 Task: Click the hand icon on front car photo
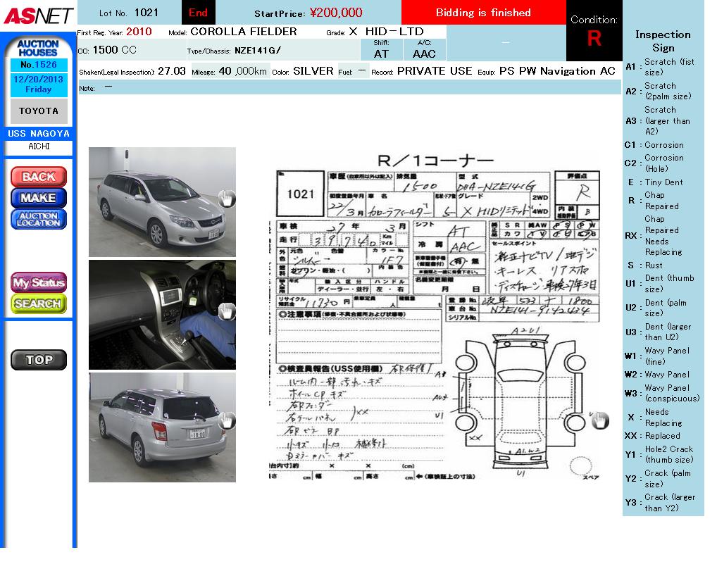point(226,199)
